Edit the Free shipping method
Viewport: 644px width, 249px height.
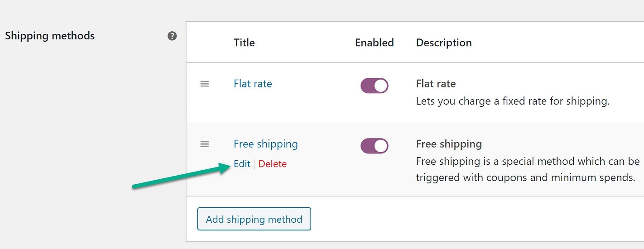[242, 164]
